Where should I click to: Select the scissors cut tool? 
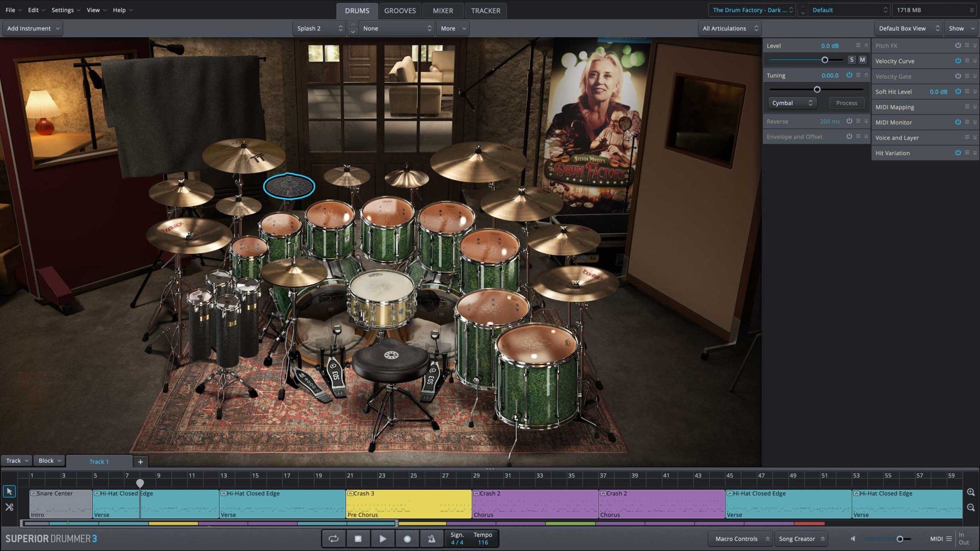(9, 507)
